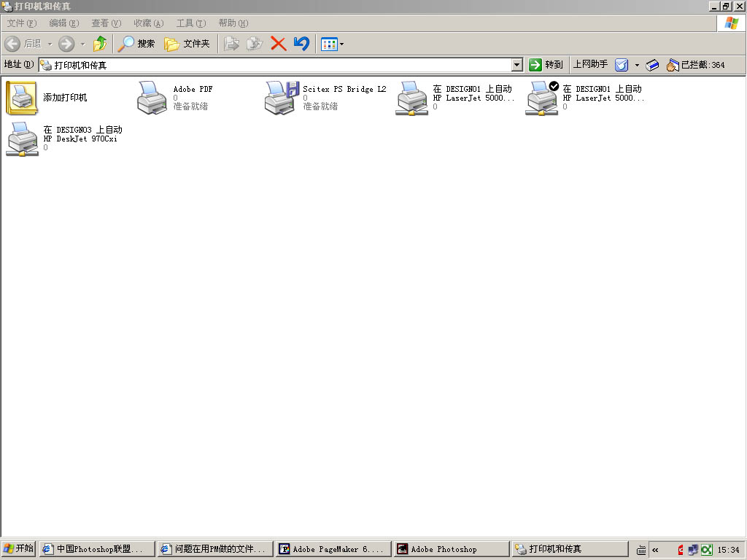This screenshot has height=560, width=747.
Task: Open the Favorites (收藏) menu
Action: point(149,23)
